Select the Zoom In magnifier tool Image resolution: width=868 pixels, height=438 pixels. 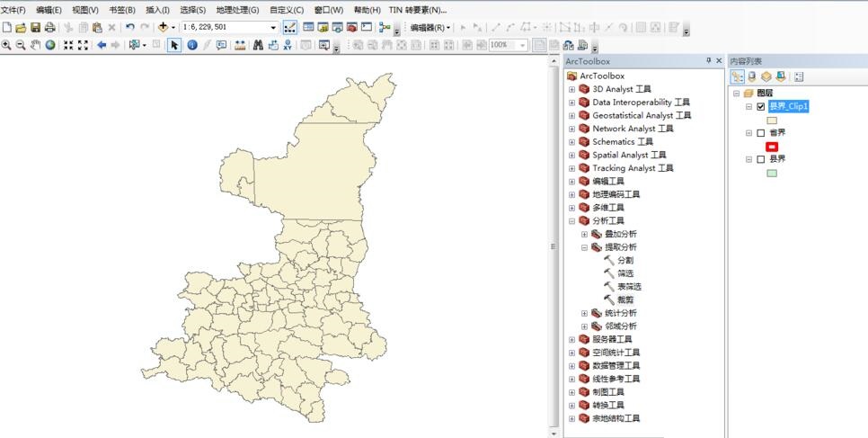(6, 45)
